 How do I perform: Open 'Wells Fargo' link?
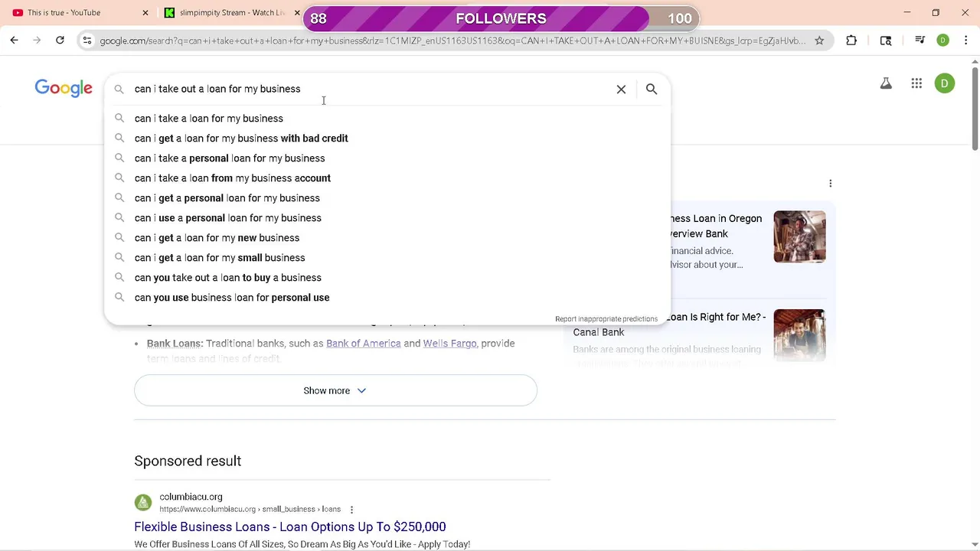[449, 344]
